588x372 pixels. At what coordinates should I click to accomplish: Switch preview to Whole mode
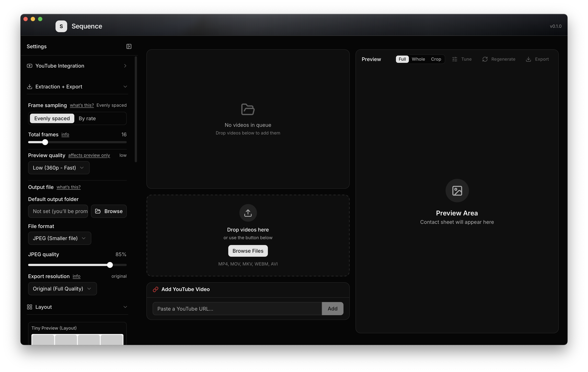(x=418, y=59)
